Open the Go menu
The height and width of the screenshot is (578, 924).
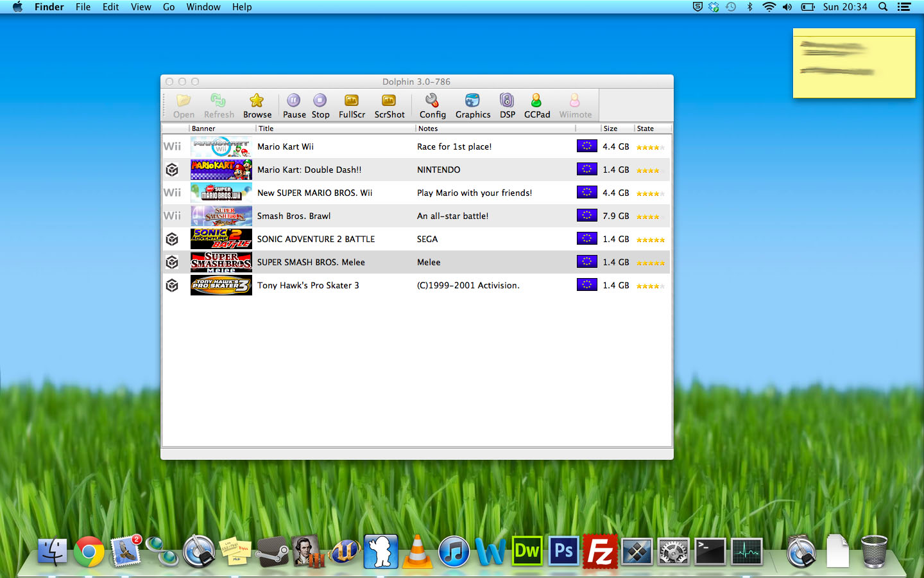click(169, 7)
